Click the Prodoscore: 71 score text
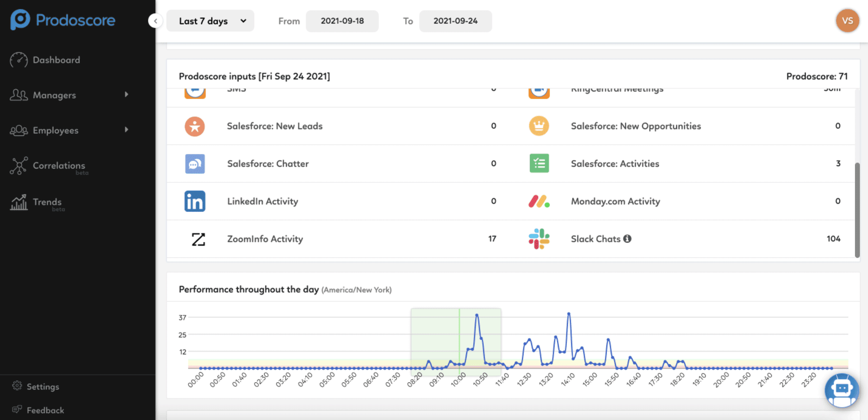868x420 pixels. [817, 76]
